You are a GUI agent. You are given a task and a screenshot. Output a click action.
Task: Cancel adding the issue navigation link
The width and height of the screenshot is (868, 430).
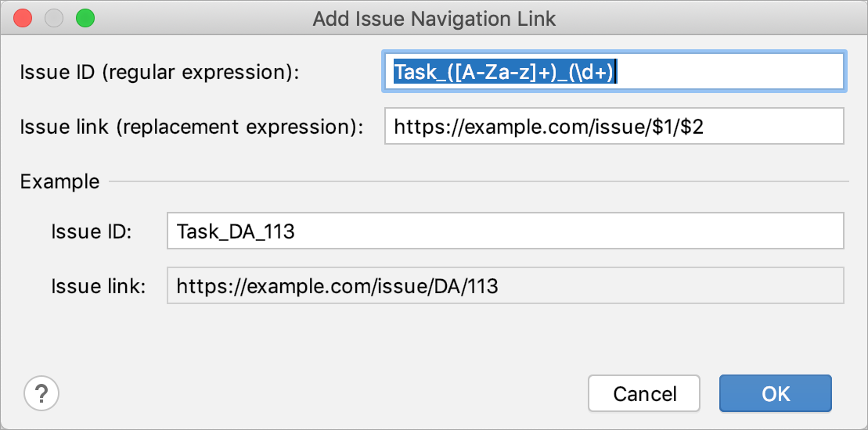tap(644, 393)
